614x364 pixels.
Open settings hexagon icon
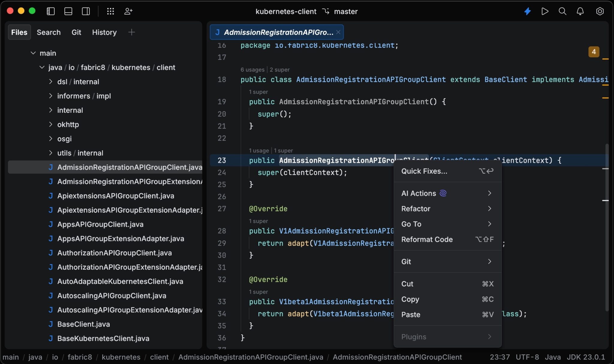tap(600, 11)
